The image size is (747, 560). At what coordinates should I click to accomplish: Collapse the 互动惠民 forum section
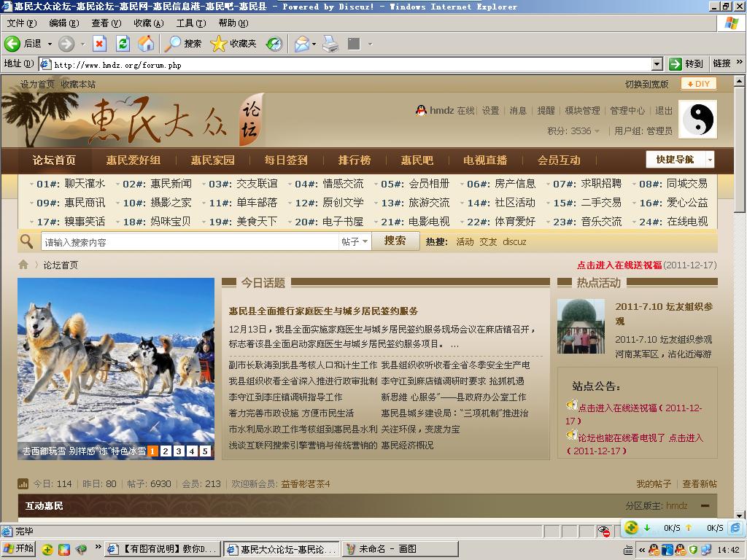click(x=705, y=505)
